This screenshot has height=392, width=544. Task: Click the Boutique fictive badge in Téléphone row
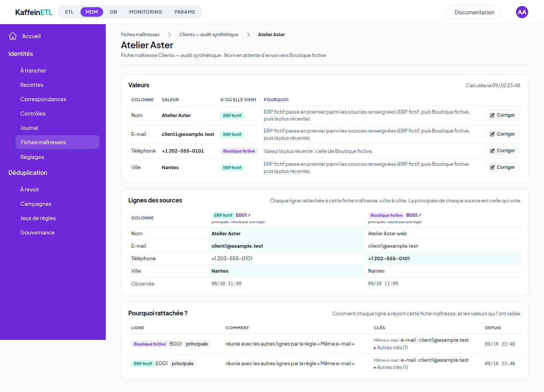(x=239, y=151)
